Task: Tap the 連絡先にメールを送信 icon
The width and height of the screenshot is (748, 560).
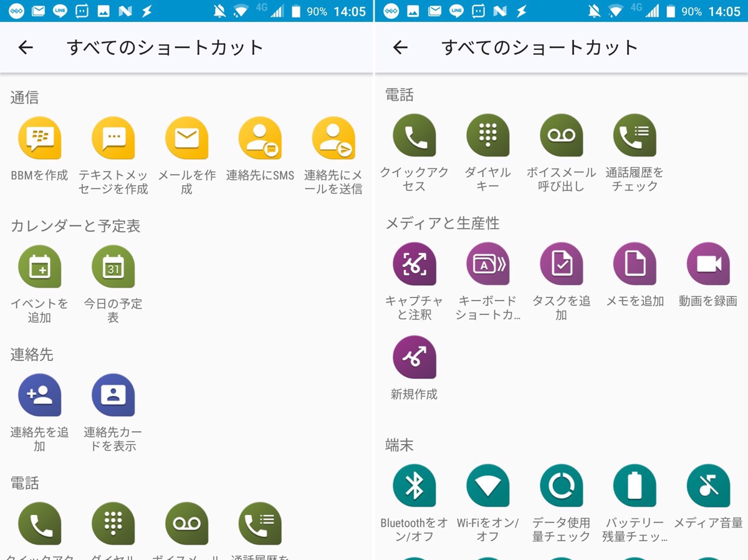Action: pyautogui.click(x=333, y=138)
